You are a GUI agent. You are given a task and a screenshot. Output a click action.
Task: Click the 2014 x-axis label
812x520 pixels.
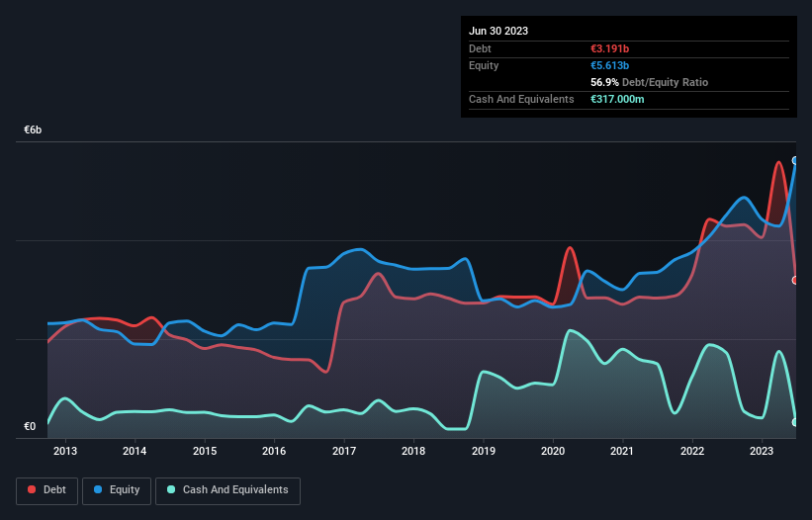click(135, 451)
